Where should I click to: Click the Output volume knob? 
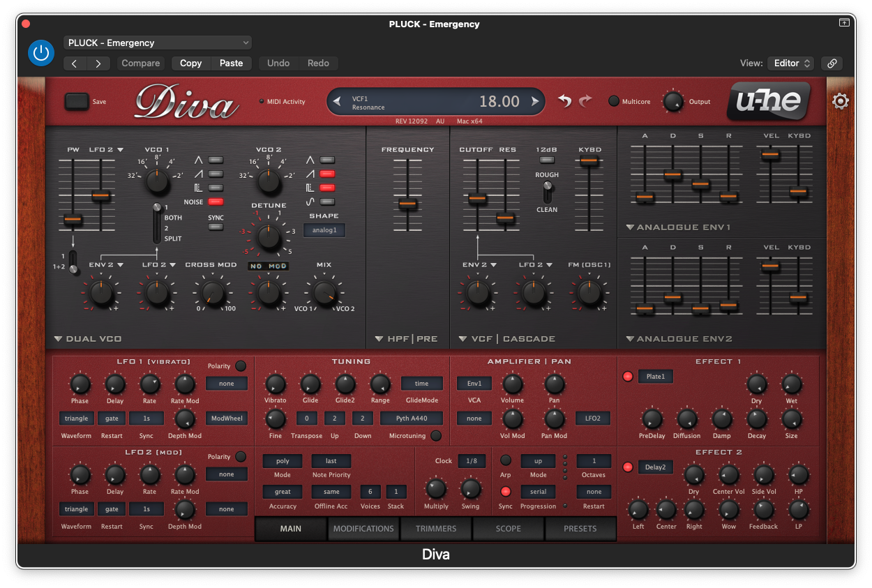click(672, 102)
